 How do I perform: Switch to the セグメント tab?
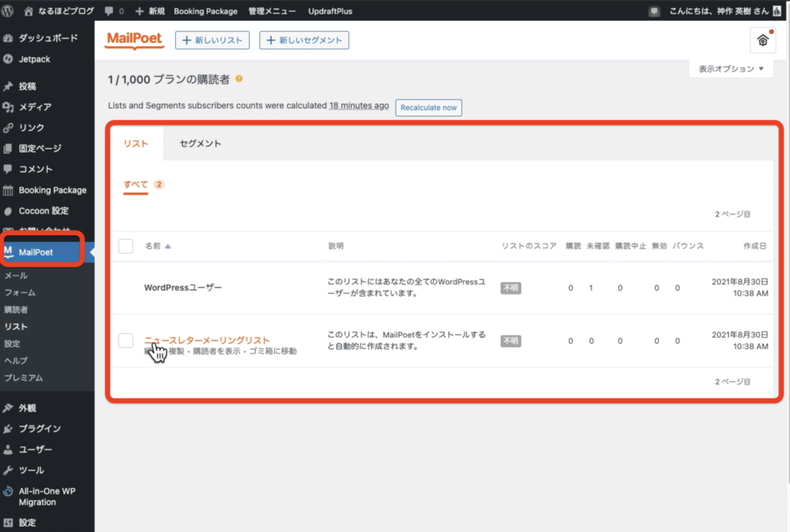coord(201,143)
